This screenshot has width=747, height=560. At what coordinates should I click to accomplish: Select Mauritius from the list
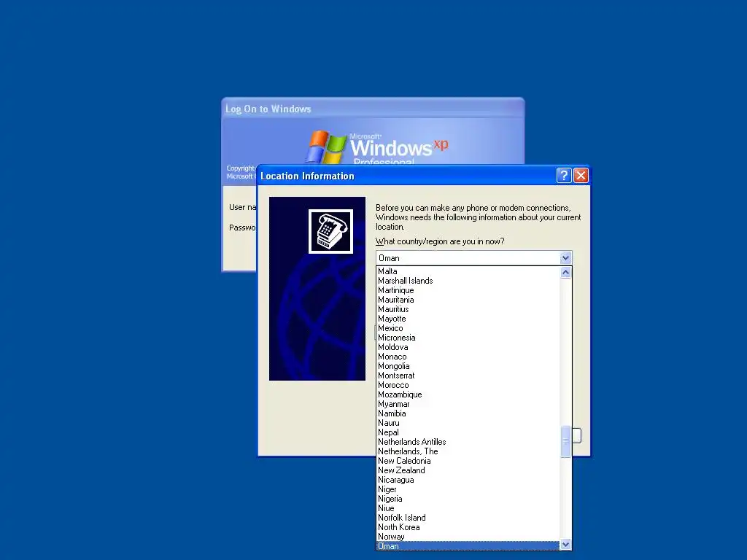[468, 309]
